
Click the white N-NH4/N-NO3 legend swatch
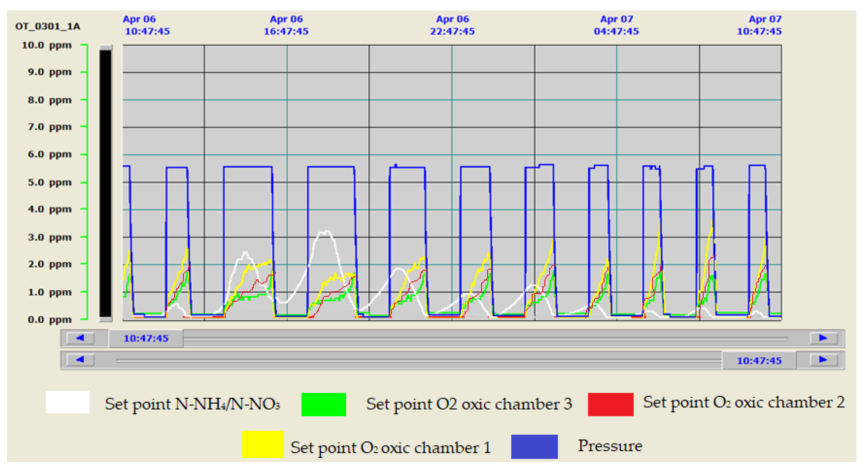click(68, 402)
